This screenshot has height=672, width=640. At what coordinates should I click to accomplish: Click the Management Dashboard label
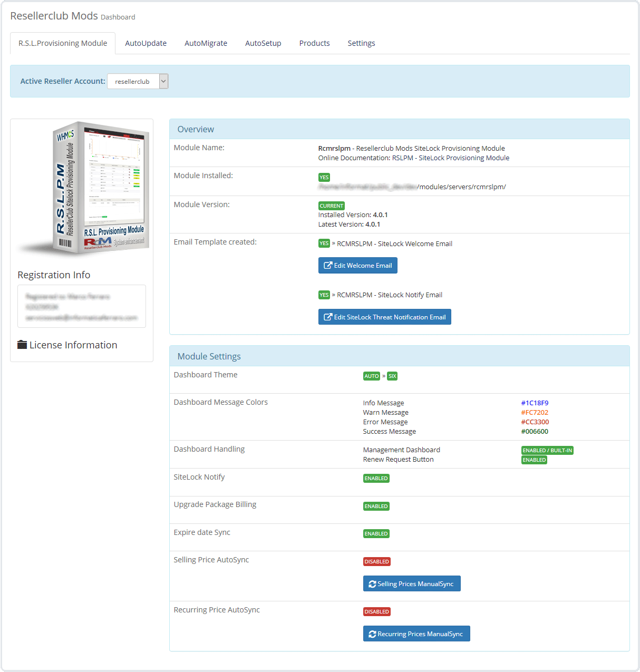pos(402,450)
